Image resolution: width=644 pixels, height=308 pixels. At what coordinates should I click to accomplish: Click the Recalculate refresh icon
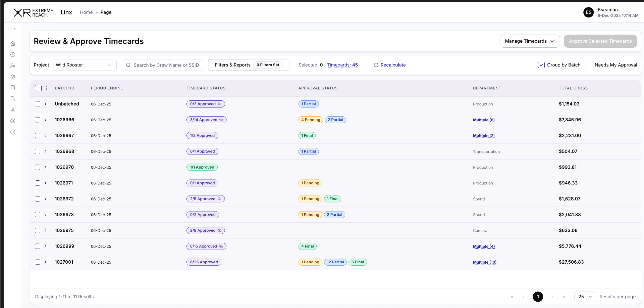[376, 65]
